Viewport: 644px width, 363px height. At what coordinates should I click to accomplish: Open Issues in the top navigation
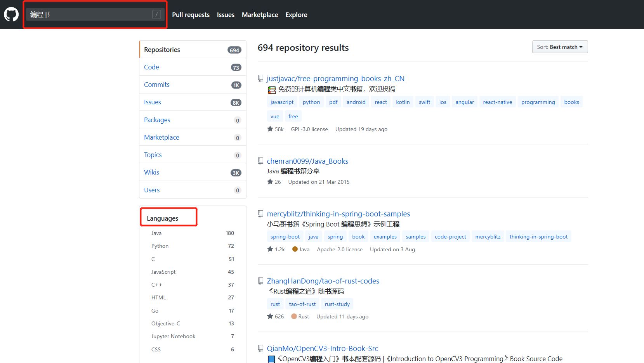(x=226, y=15)
